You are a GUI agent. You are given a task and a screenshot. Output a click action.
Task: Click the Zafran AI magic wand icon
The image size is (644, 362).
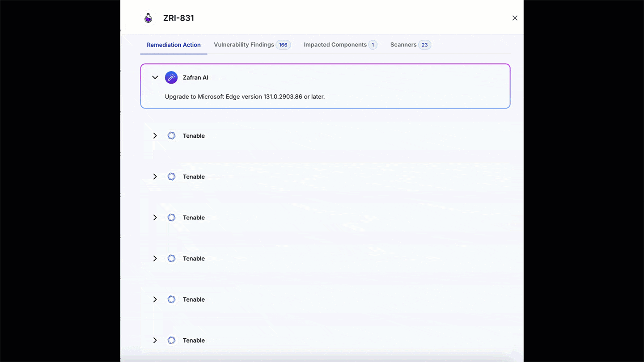coord(171,77)
